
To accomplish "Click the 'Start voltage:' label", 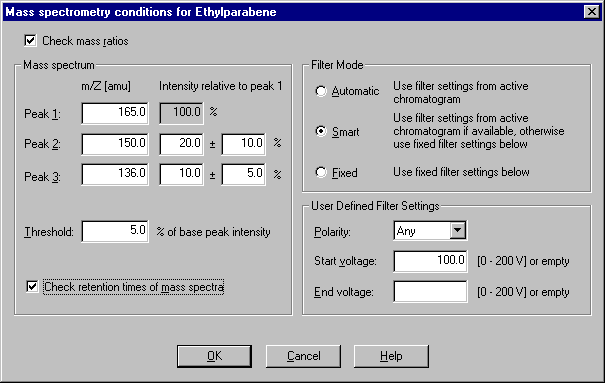I will pyautogui.click(x=345, y=261).
